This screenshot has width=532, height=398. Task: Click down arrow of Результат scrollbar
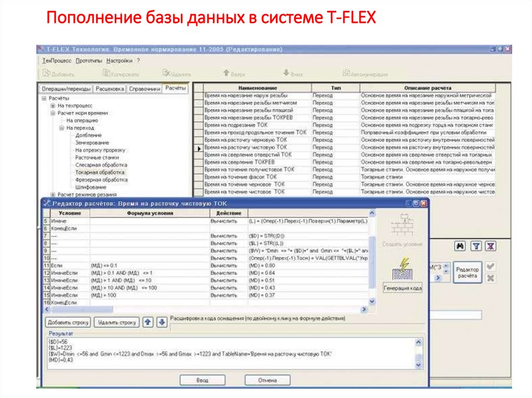(x=419, y=365)
